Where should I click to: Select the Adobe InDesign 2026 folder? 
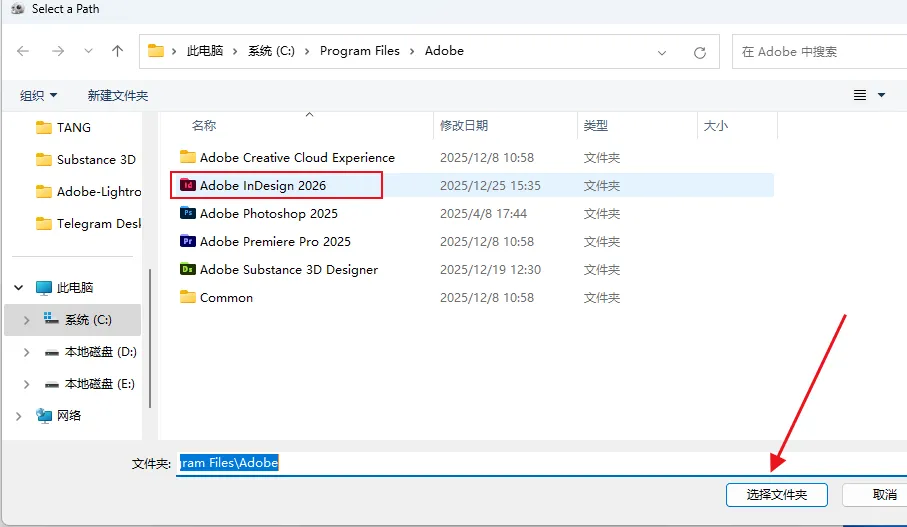[x=263, y=185]
